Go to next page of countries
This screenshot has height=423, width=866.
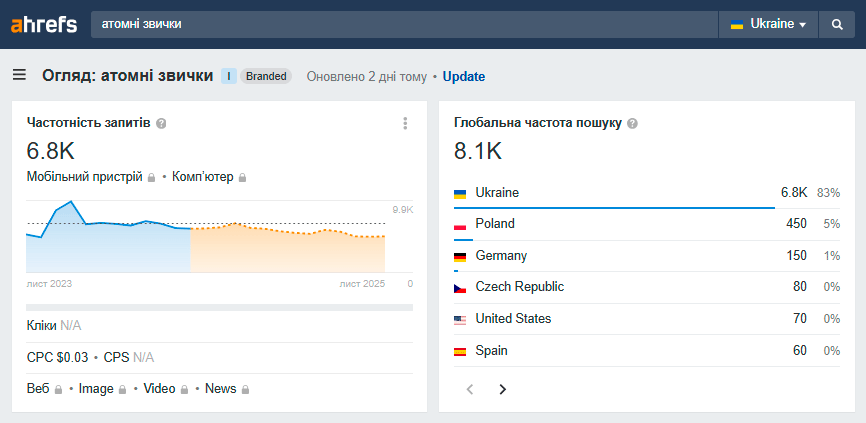click(x=503, y=389)
